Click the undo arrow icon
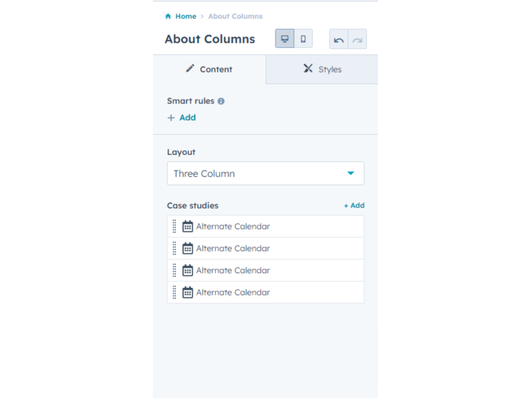Image resolution: width=532 pixels, height=399 pixels. (339, 39)
